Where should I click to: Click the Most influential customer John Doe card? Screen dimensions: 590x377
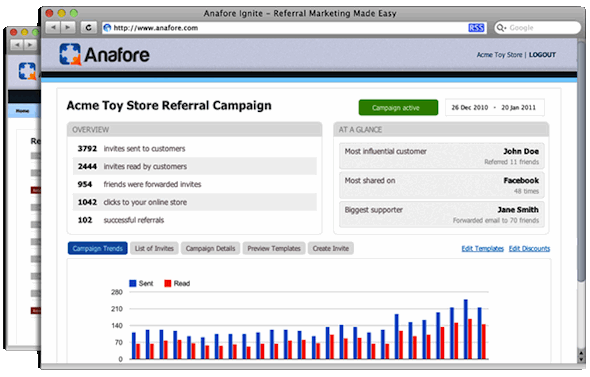442,156
